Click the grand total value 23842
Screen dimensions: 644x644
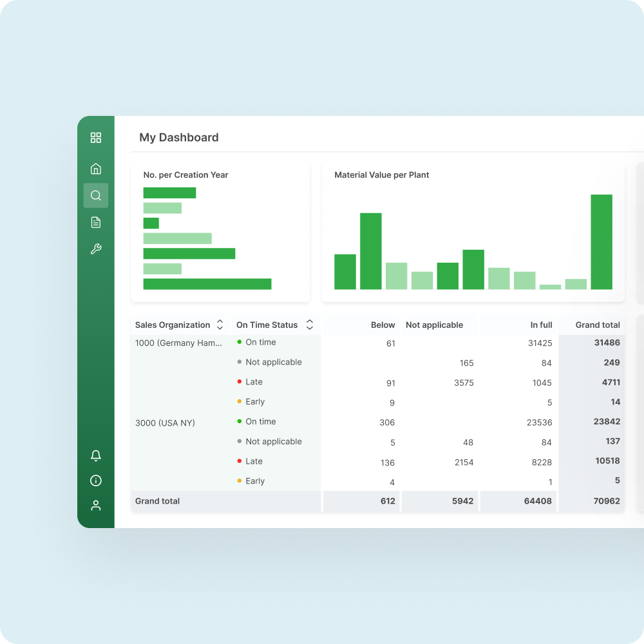607,421
